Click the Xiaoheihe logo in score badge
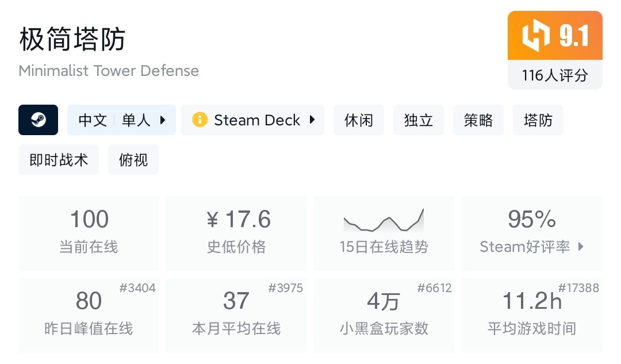621x364 pixels. coord(535,36)
